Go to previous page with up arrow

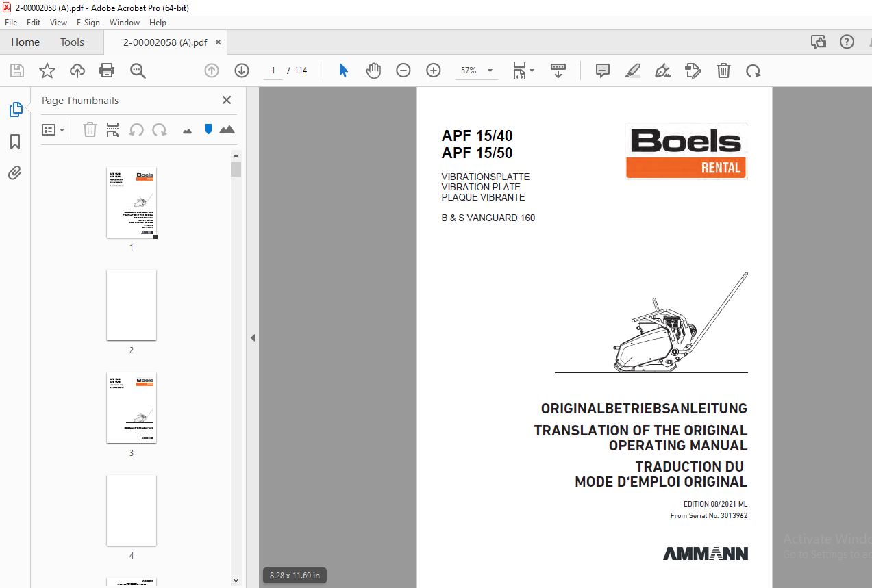point(212,71)
